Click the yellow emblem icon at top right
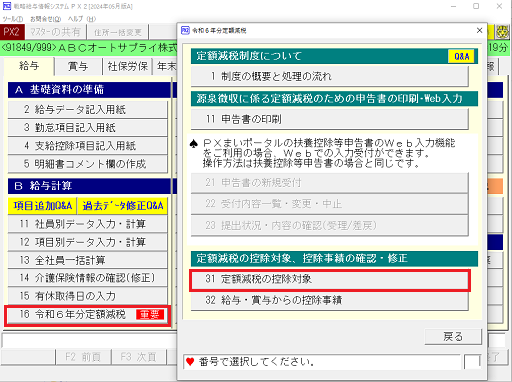 point(502,32)
